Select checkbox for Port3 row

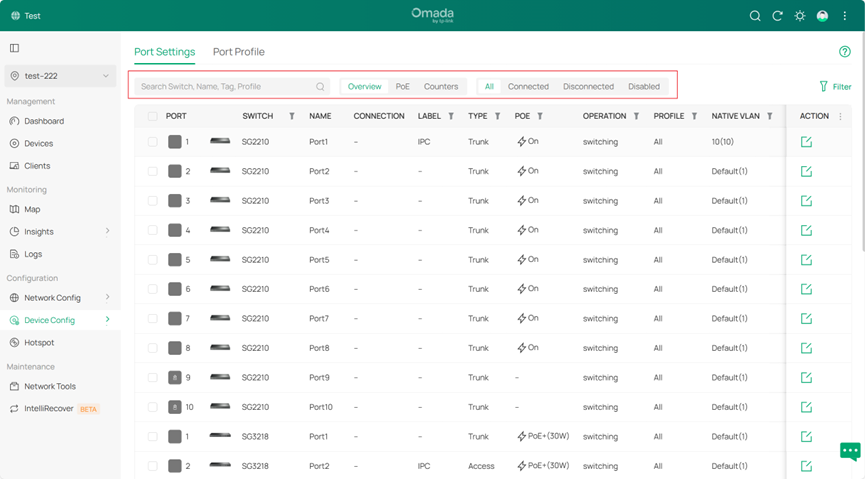(x=152, y=201)
